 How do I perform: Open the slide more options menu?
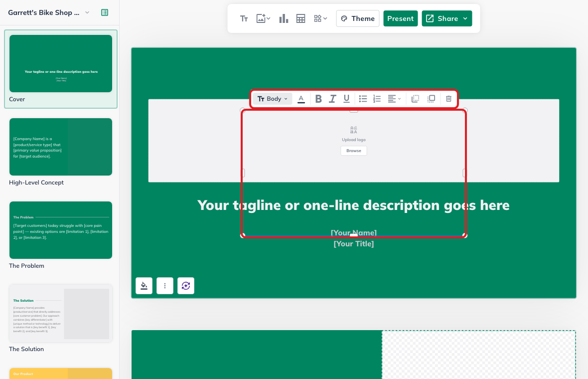coord(165,286)
